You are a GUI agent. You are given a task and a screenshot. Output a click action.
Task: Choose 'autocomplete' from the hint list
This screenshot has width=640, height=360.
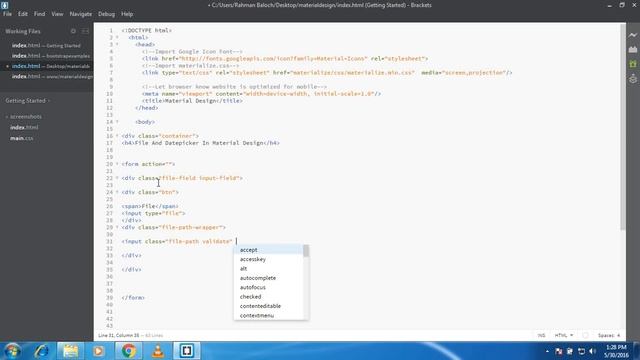[268, 278]
